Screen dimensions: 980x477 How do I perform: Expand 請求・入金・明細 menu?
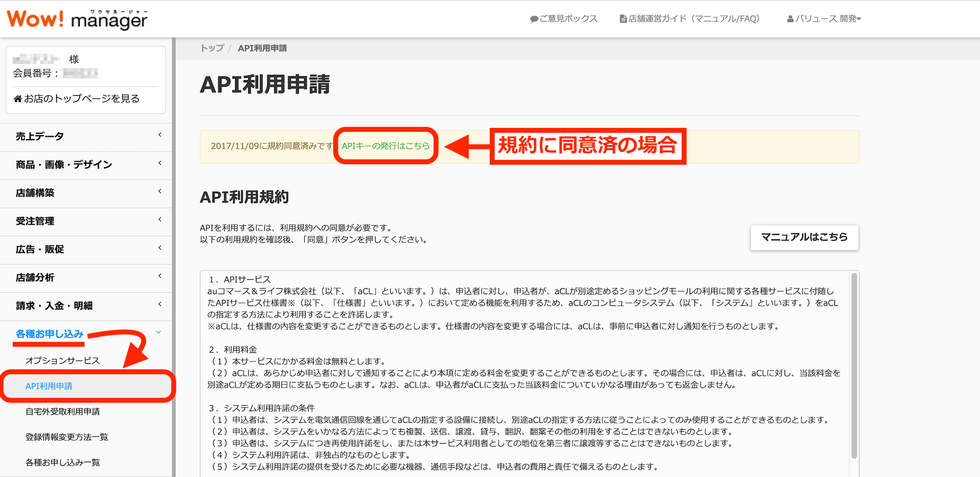click(x=54, y=306)
